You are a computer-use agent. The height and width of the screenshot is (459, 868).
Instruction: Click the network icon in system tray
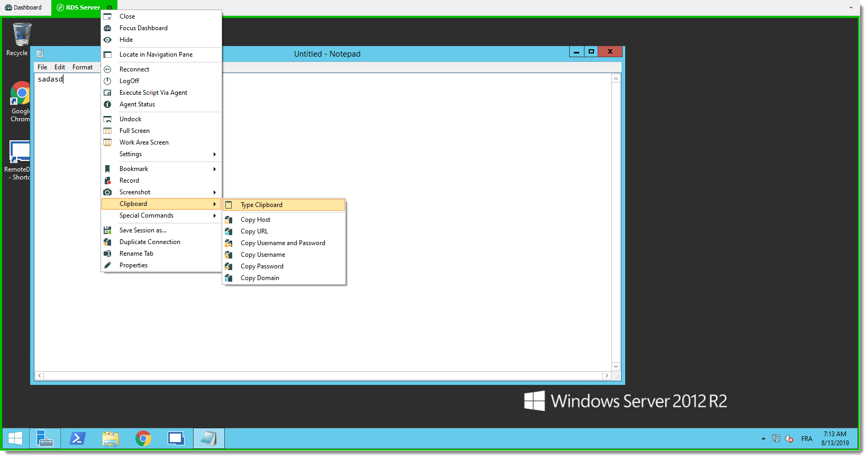(776, 439)
